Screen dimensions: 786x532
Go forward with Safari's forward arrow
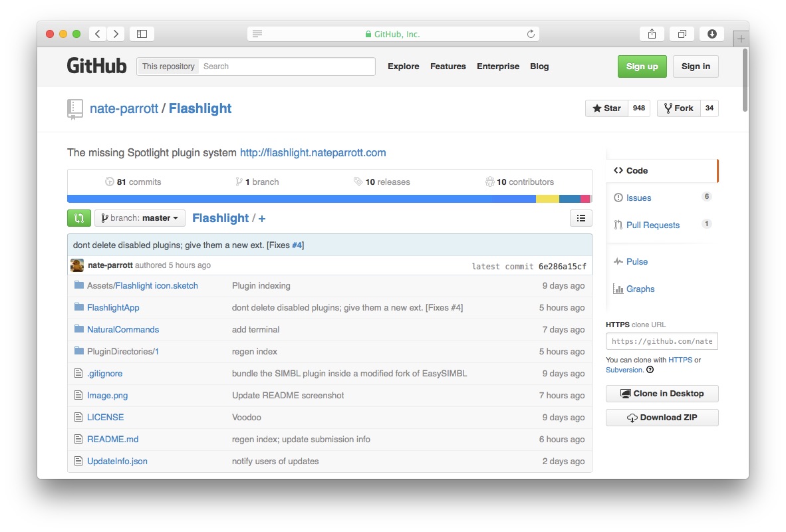pyautogui.click(x=116, y=34)
